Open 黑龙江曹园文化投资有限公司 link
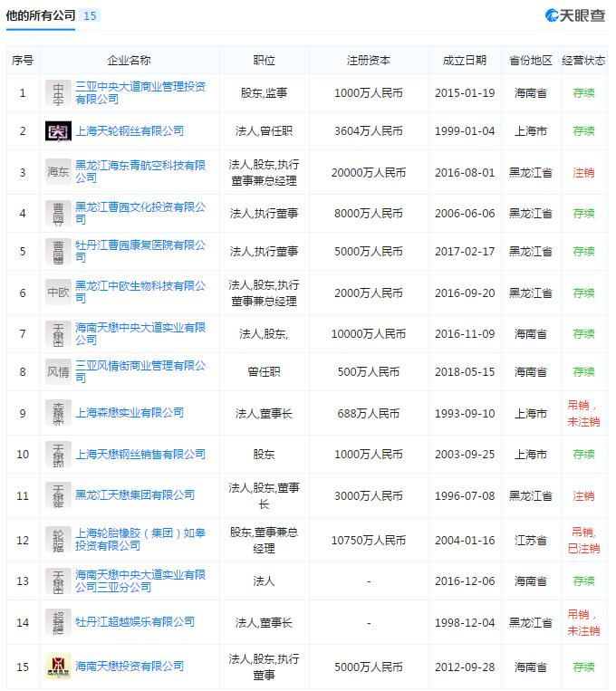 coord(140,213)
